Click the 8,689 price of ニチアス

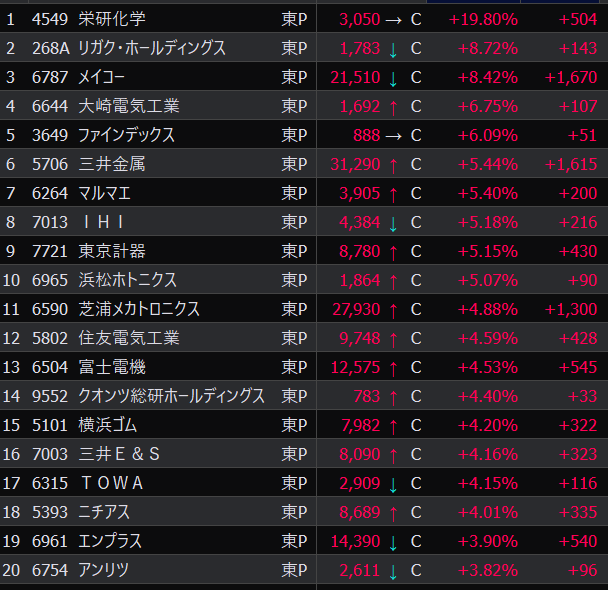click(x=360, y=513)
